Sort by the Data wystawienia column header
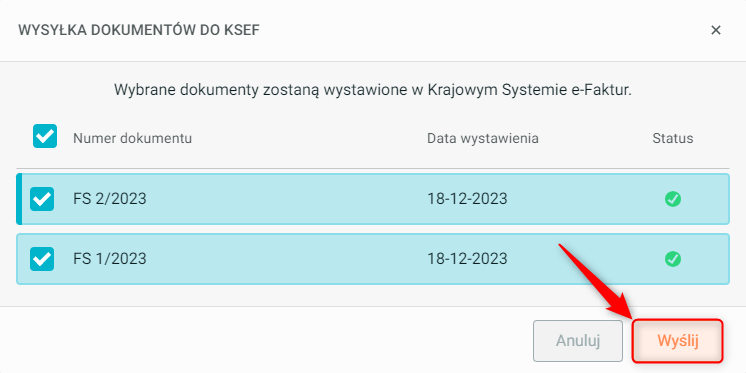The width and height of the screenshot is (746, 373). tap(482, 138)
